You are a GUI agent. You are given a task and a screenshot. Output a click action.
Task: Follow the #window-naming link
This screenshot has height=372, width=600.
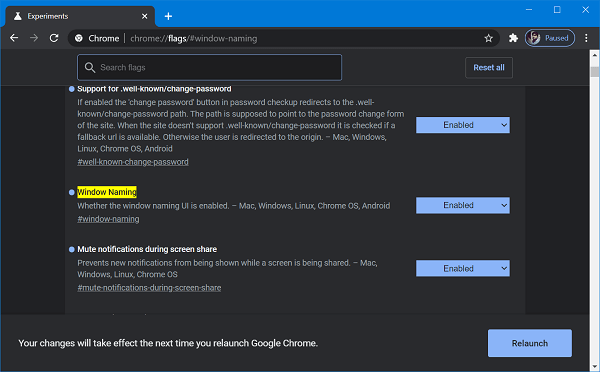(x=108, y=219)
